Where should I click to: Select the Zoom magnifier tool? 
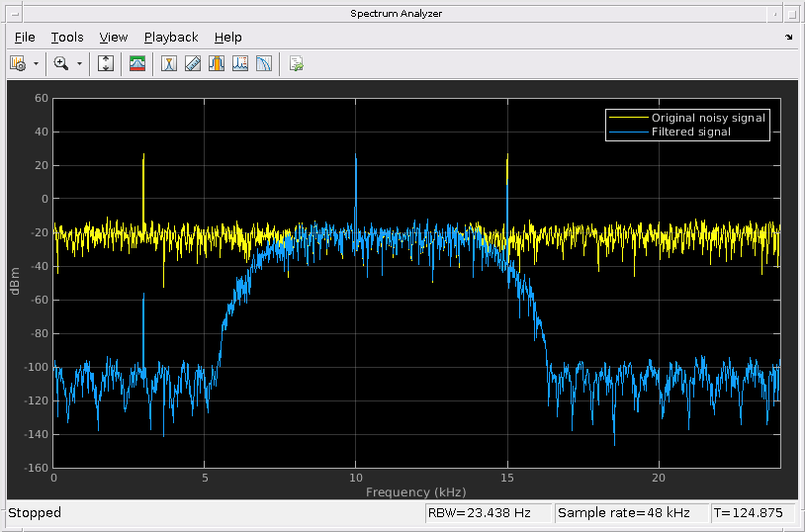(x=61, y=64)
